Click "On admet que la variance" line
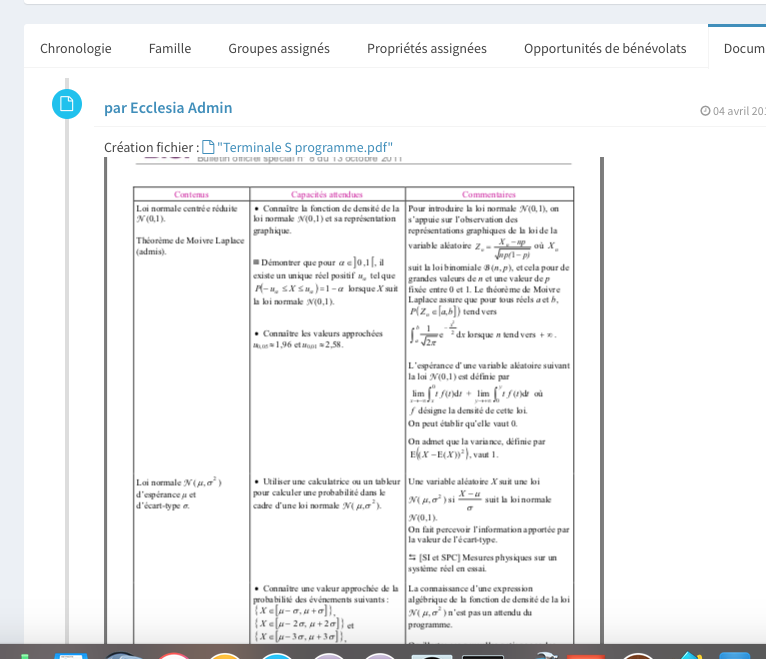766x659 pixels. point(477,442)
